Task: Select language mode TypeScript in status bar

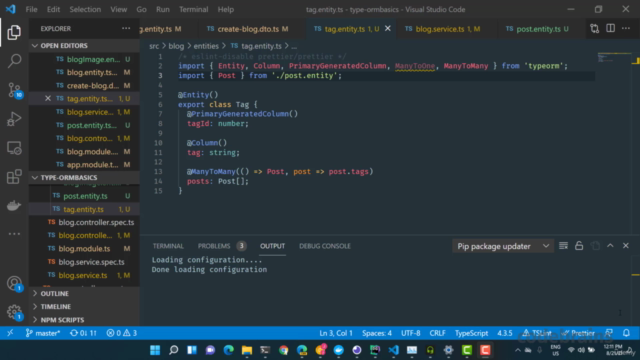Action: pos(471,333)
